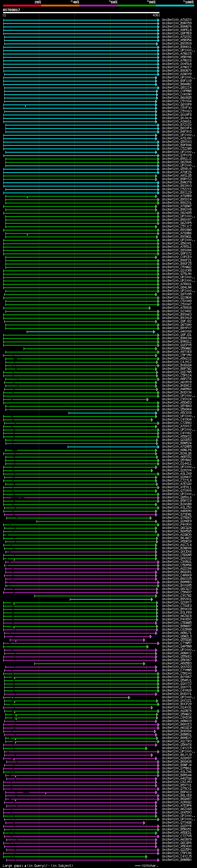Open hit UniRef100_B9RX59
The width and height of the screenshot is (197, 868).
point(177,23)
